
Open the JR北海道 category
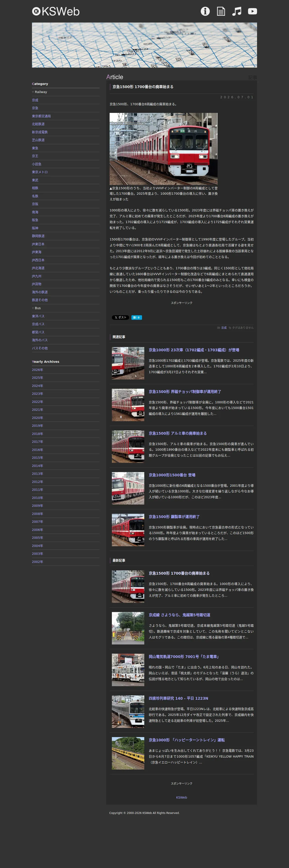38,268
